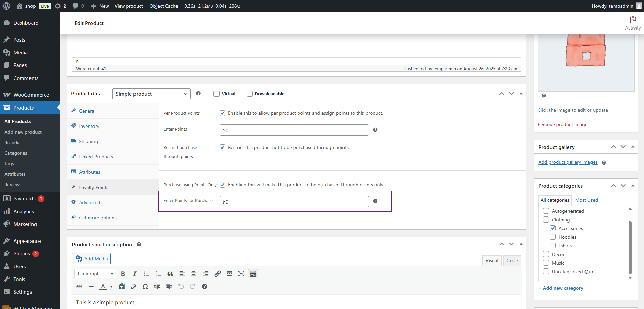Click help icon beside Enter Points field
The height and width of the screenshot is (309, 644).
click(375, 130)
